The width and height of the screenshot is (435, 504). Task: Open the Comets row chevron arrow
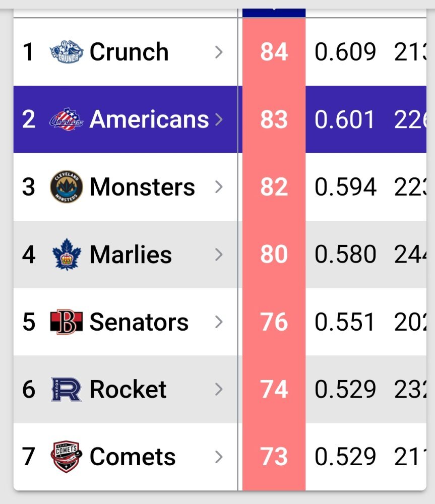[x=219, y=457]
